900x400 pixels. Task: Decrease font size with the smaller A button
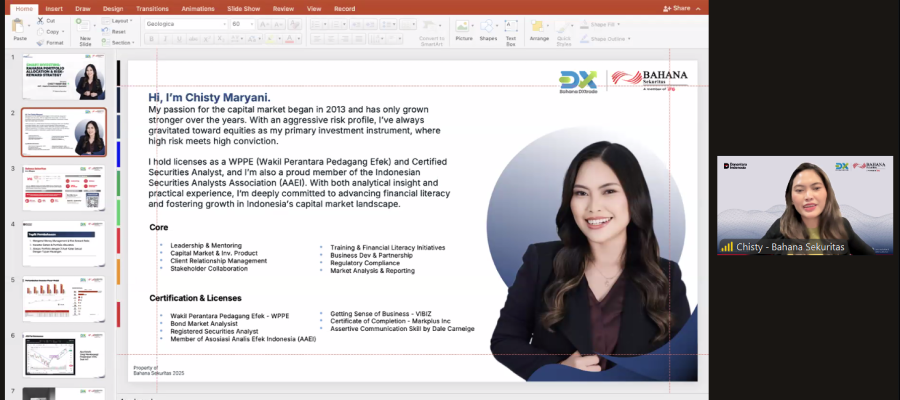(278, 24)
